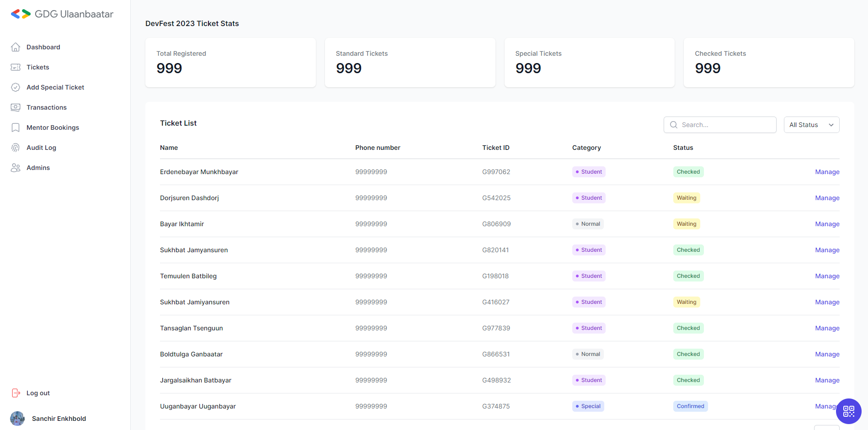This screenshot has height=430, width=868.
Task: Manage Boldtulga Ganbaatar's ticket
Action: tap(827, 354)
